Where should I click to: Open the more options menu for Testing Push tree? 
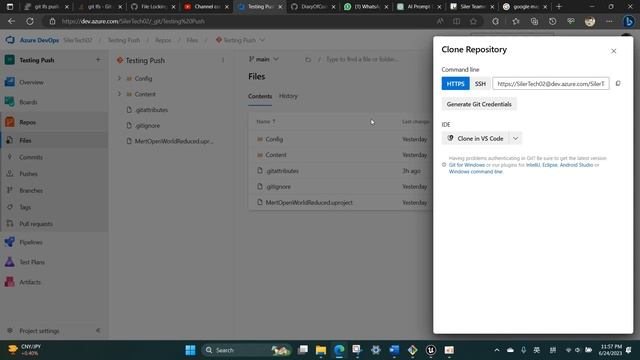[x=223, y=60]
